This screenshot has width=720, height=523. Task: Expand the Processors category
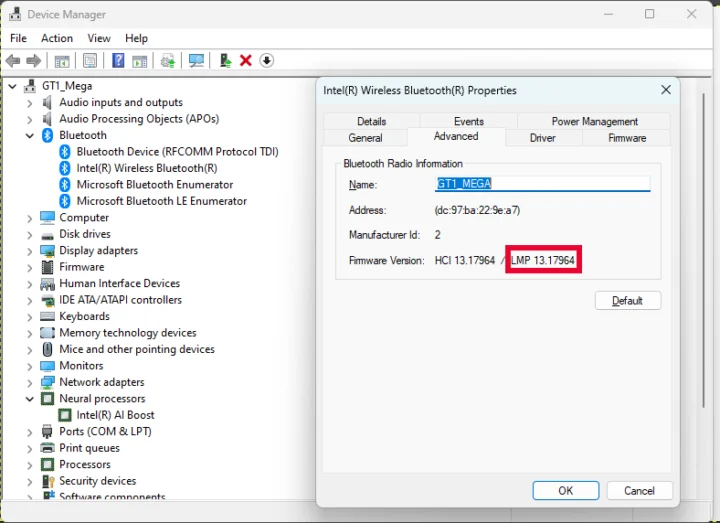tap(30, 465)
